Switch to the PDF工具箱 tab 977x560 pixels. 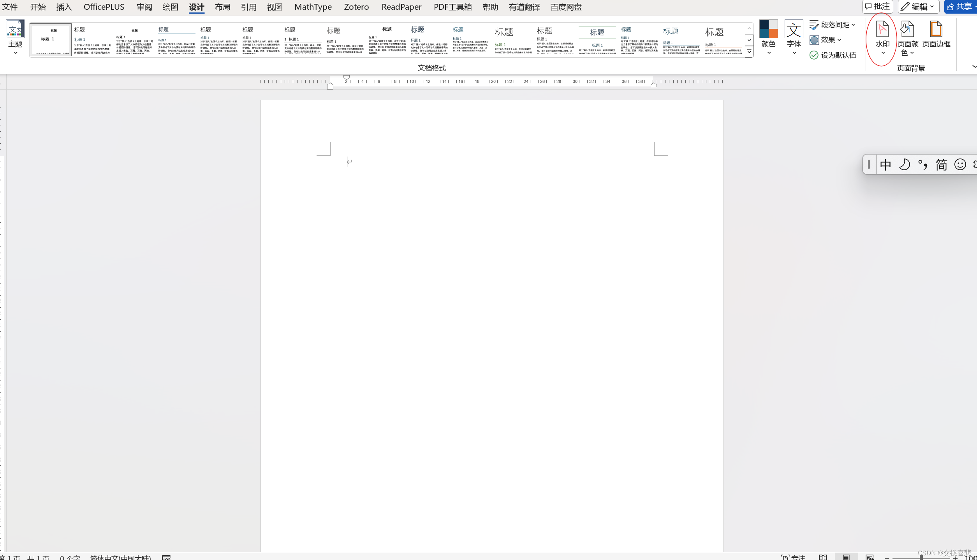pos(452,7)
